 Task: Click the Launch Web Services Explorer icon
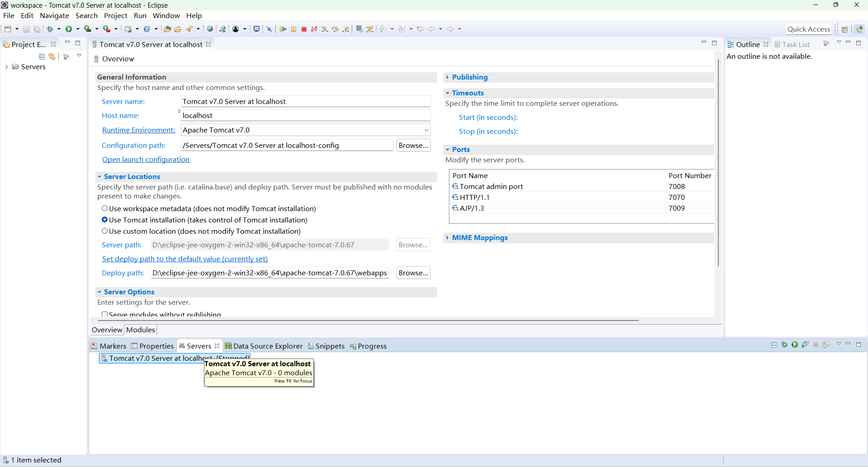tap(222, 29)
